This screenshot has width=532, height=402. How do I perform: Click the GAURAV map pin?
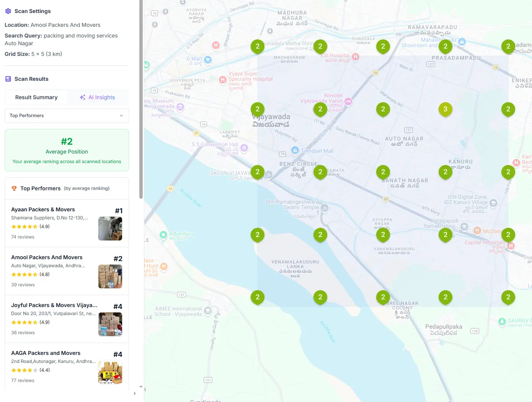pos(502,322)
